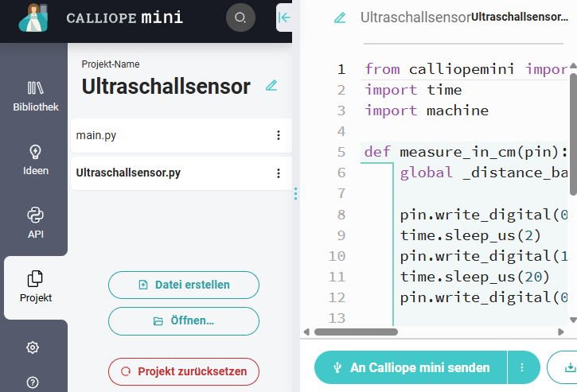The height and width of the screenshot is (392, 577).
Task: Edit project name pencil icon in sidebar
Action: pos(271,86)
